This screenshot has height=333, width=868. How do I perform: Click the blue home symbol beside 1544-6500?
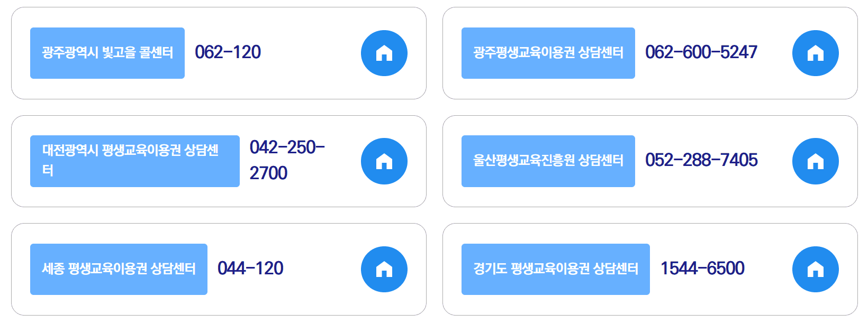815,269
